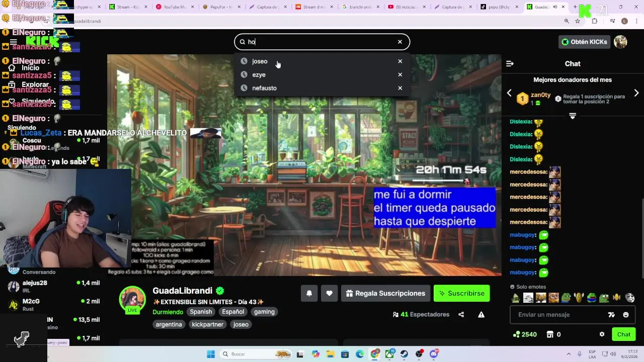Select the 'ezye' recent search suggestion
This screenshot has width=644, height=362.
[321, 74]
